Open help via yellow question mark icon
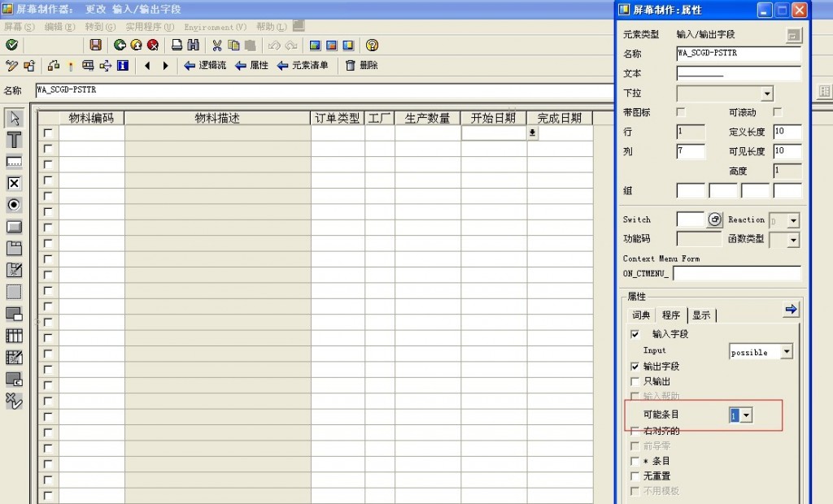833x504 pixels. (x=372, y=46)
